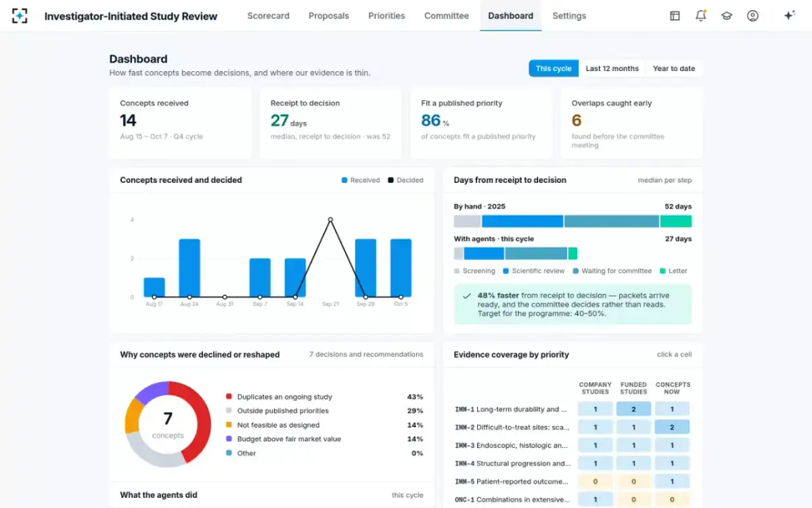Click the IMM-1 Long-term durability row label

512,409
